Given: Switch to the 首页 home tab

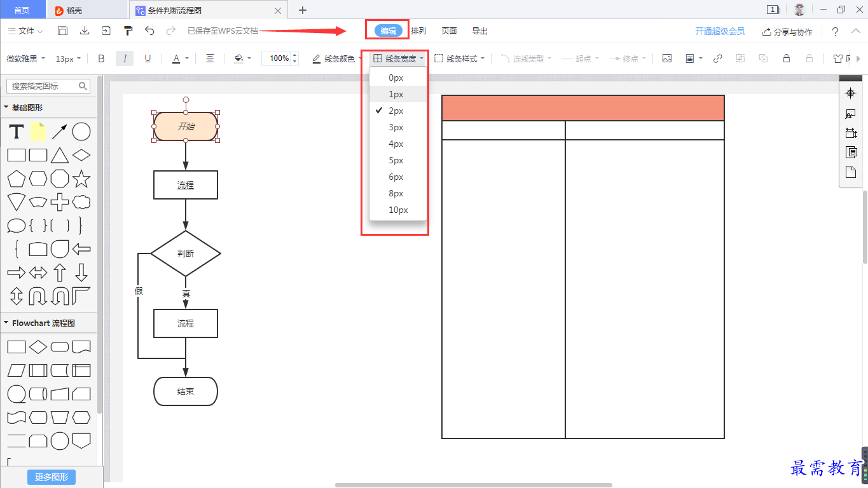Looking at the screenshot, I should [x=22, y=10].
